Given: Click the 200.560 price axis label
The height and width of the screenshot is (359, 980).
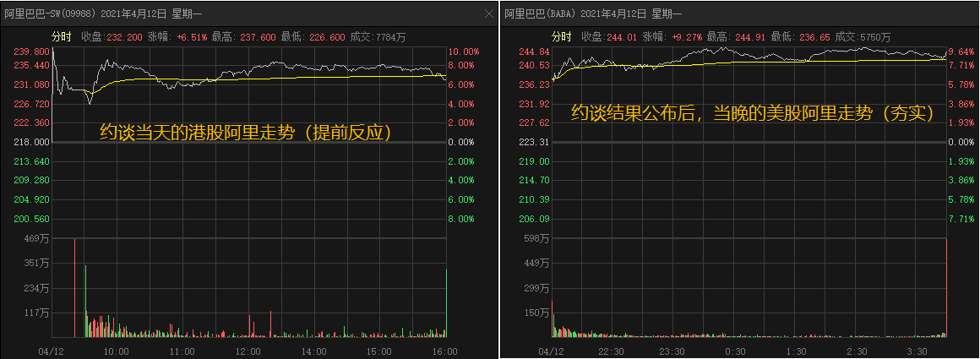Looking at the screenshot, I should (x=31, y=219).
